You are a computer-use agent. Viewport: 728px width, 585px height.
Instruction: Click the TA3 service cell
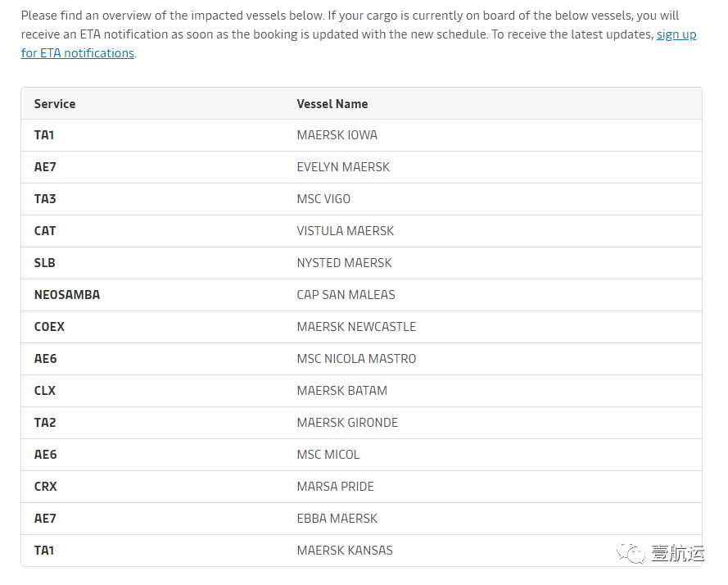pyautogui.click(x=45, y=199)
